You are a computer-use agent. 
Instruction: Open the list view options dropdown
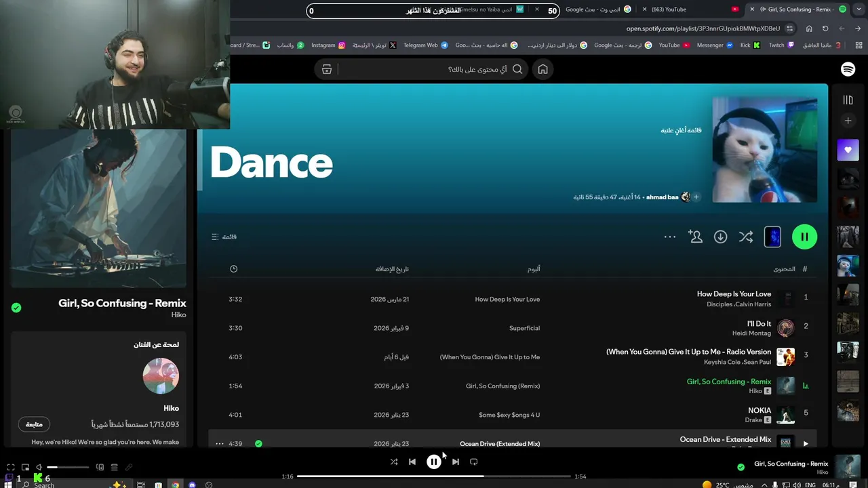click(x=224, y=237)
